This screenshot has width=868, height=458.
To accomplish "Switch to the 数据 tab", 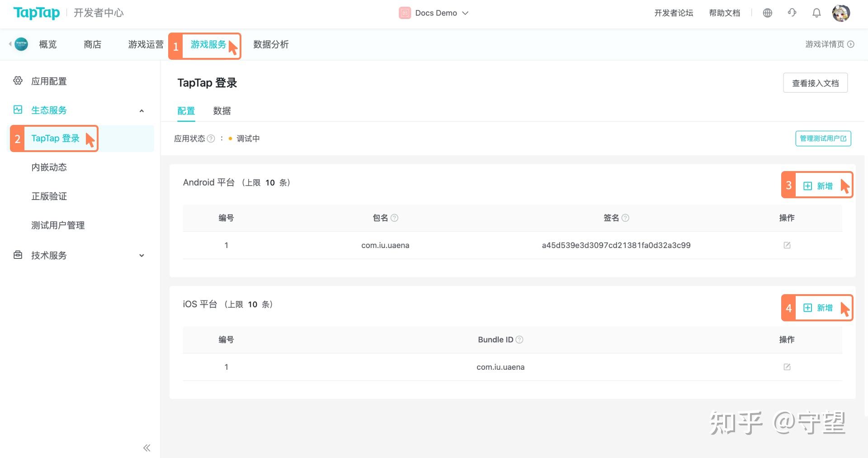I will pyautogui.click(x=222, y=111).
